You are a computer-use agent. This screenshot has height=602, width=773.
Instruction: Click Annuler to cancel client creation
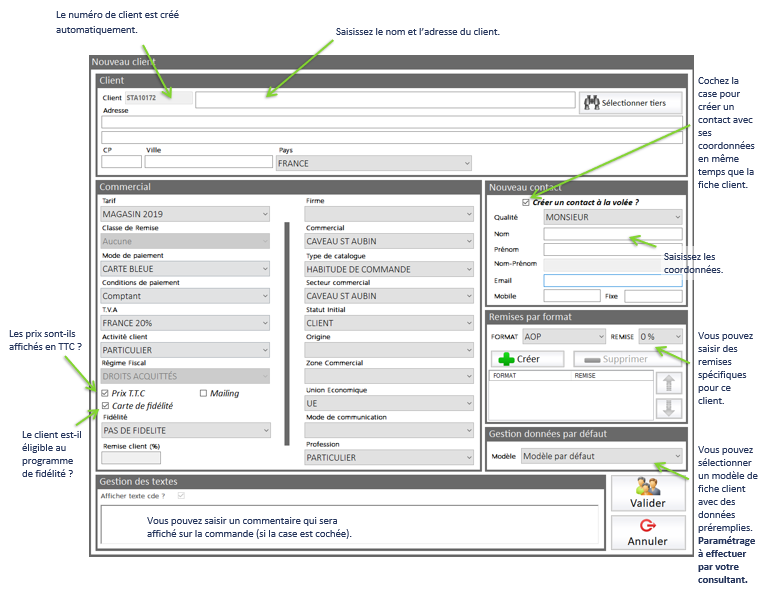(x=647, y=531)
